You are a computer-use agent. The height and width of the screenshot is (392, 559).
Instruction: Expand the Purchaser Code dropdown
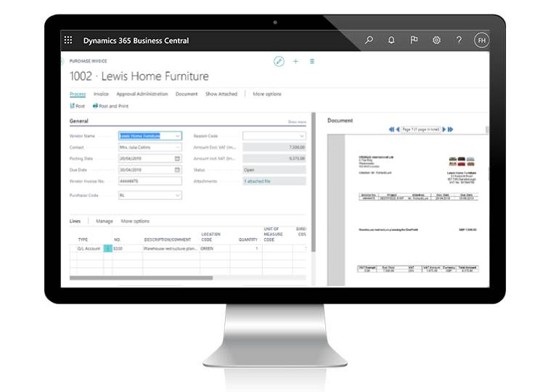pyautogui.click(x=177, y=195)
